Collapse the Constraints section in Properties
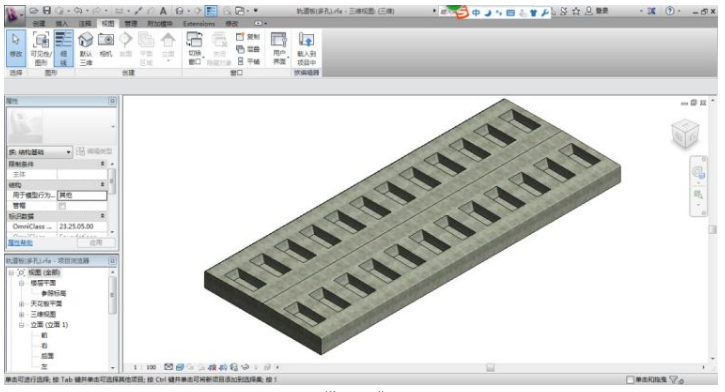This screenshot has width=725, height=392. pos(103,164)
